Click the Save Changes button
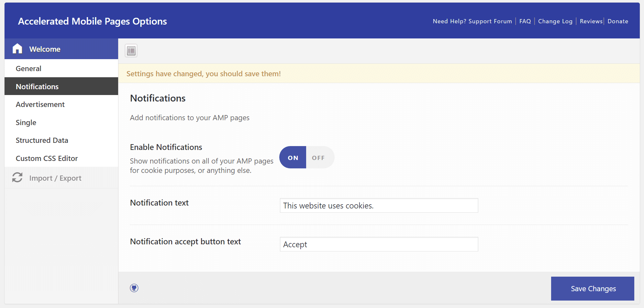 (x=593, y=289)
